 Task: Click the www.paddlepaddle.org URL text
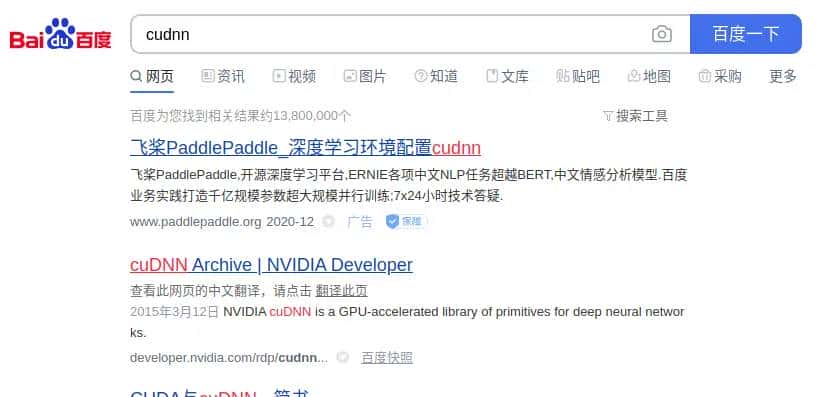tap(196, 222)
